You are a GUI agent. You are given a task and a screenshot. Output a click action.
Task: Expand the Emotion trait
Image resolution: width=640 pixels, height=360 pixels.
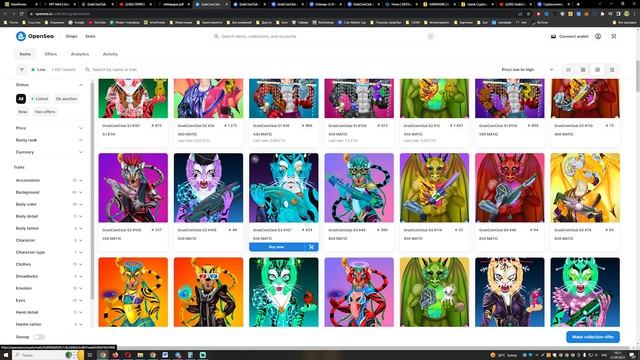[x=49, y=288]
